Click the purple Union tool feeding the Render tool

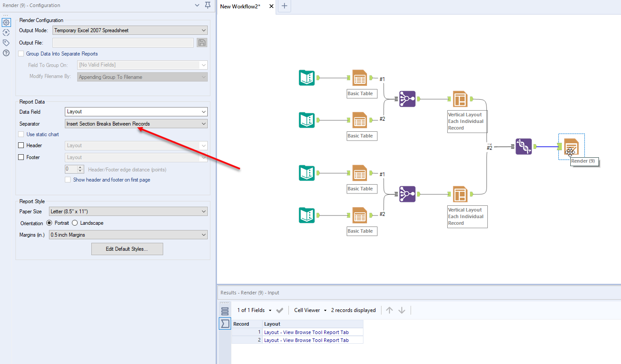point(524,146)
